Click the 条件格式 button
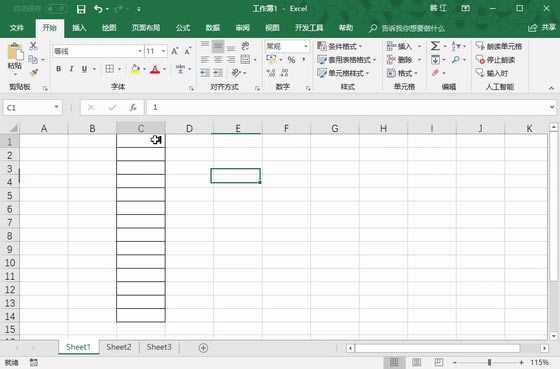The width and height of the screenshot is (560, 369). click(340, 46)
